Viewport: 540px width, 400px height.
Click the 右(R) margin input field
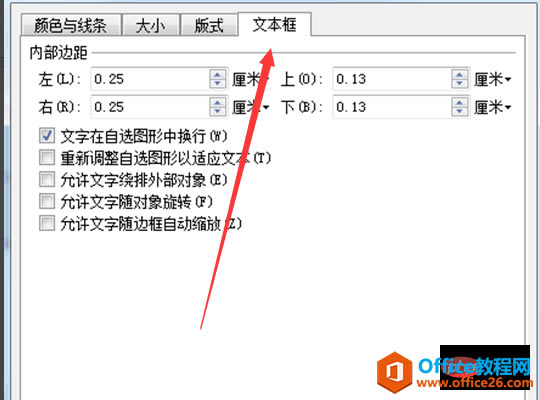[x=150, y=107]
